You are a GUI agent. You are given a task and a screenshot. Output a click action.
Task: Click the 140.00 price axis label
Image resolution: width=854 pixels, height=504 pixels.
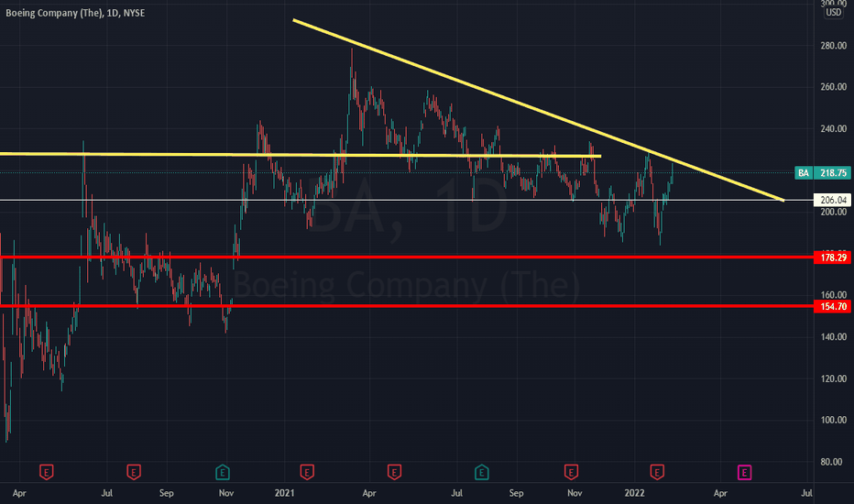[833, 336]
